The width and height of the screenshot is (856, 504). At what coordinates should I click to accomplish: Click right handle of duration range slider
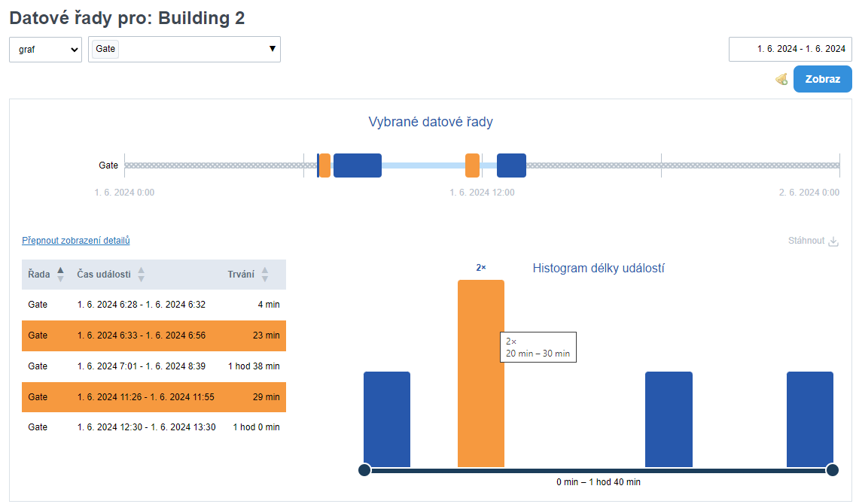tap(832, 470)
